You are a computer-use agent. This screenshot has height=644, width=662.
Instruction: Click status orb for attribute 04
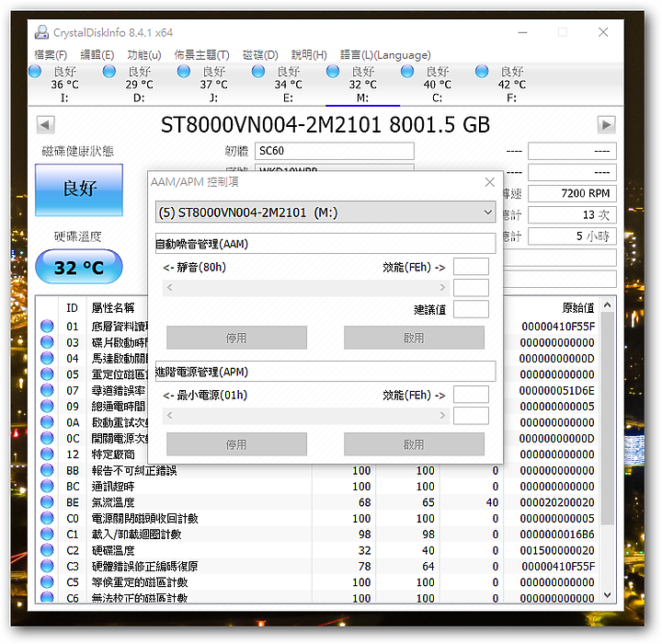[47, 359]
